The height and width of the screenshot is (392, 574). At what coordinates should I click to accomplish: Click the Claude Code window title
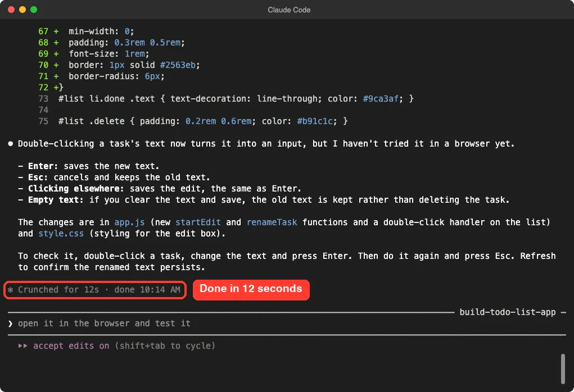289,10
